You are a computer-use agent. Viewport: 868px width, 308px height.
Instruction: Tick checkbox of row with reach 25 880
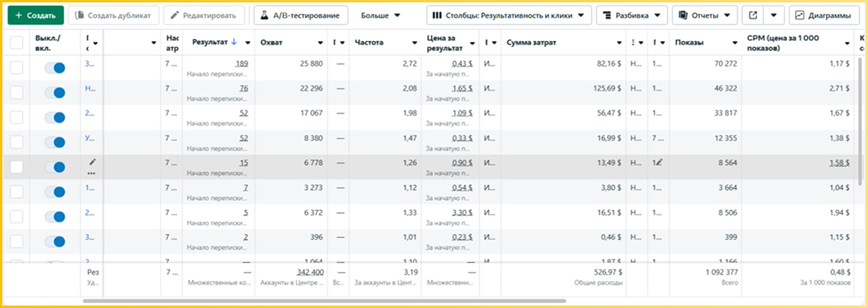17,68
